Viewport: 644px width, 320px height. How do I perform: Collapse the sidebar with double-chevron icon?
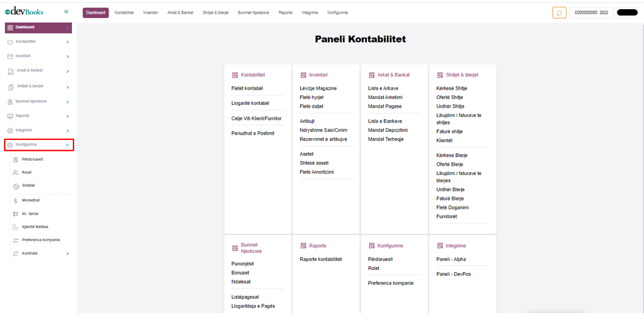pyautogui.click(x=66, y=12)
